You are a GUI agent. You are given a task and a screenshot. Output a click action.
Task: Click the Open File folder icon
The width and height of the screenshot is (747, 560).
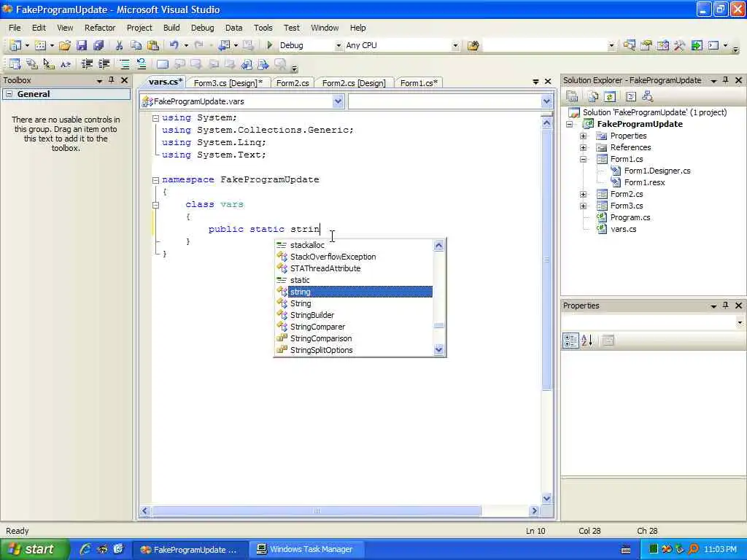tap(65, 45)
